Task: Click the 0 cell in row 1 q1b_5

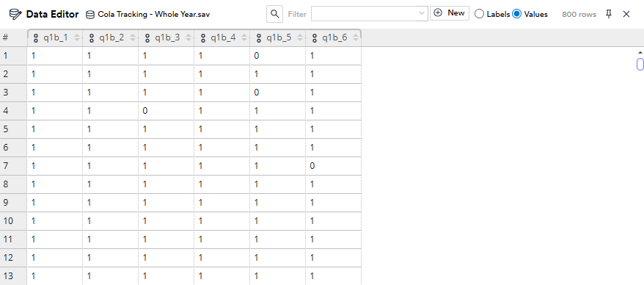Action: 278,56
